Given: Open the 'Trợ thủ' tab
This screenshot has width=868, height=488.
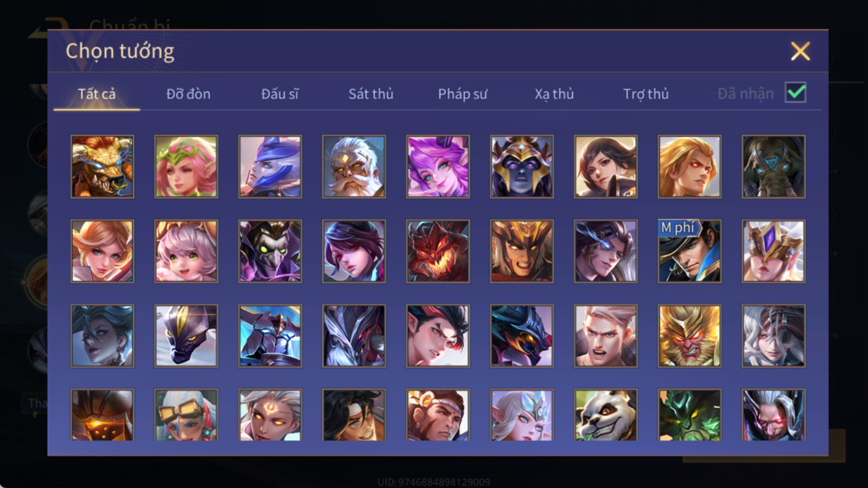Looking at the screenshot, I should (x=645, y=94).
